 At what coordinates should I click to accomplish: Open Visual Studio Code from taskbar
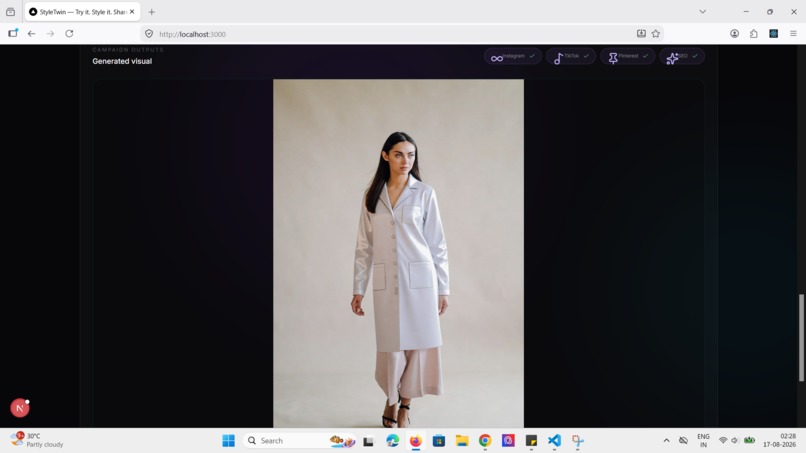[554, 441]
